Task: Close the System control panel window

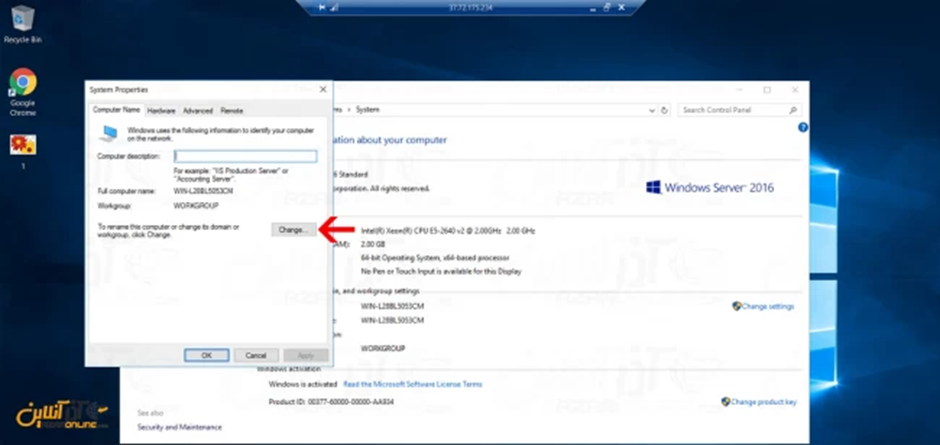Action: click(x=795, y=90)
